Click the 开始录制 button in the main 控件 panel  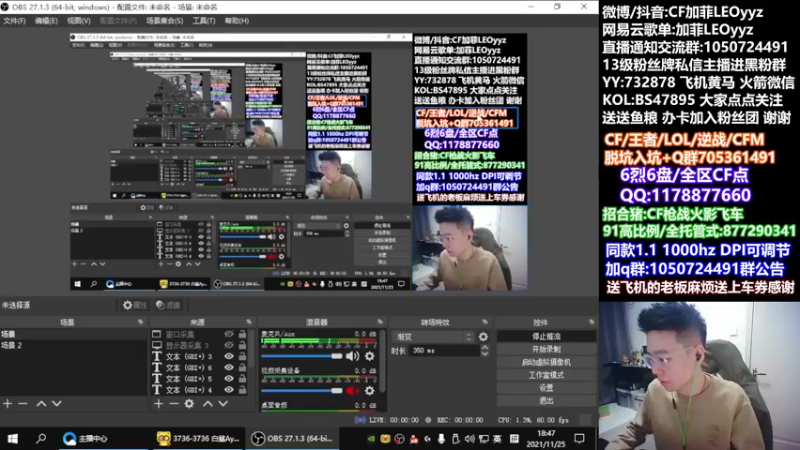pos(546,349)
